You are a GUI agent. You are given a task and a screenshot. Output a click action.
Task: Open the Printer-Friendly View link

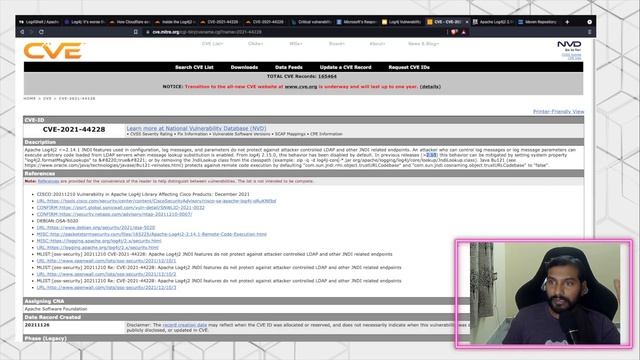(x=558, y=111)
